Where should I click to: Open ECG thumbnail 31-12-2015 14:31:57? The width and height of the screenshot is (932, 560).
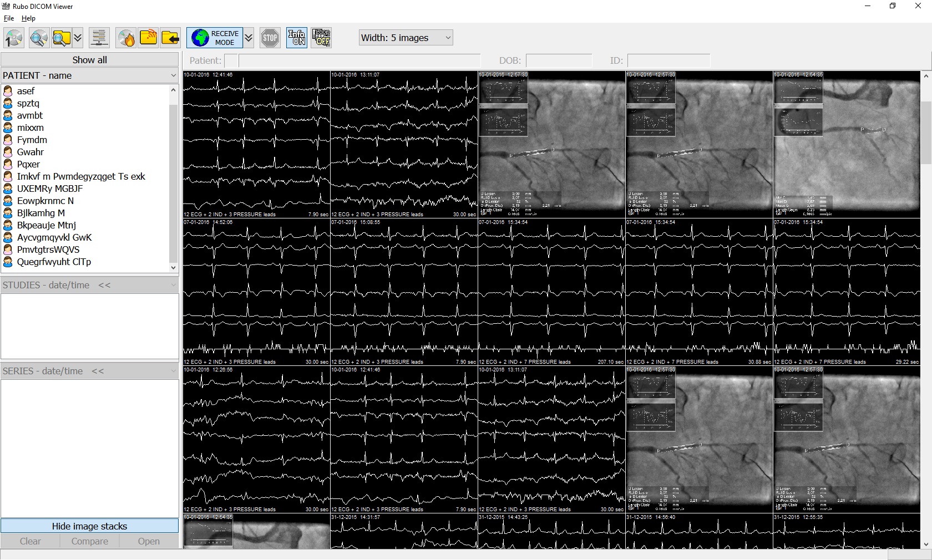(x=404, y=531)
